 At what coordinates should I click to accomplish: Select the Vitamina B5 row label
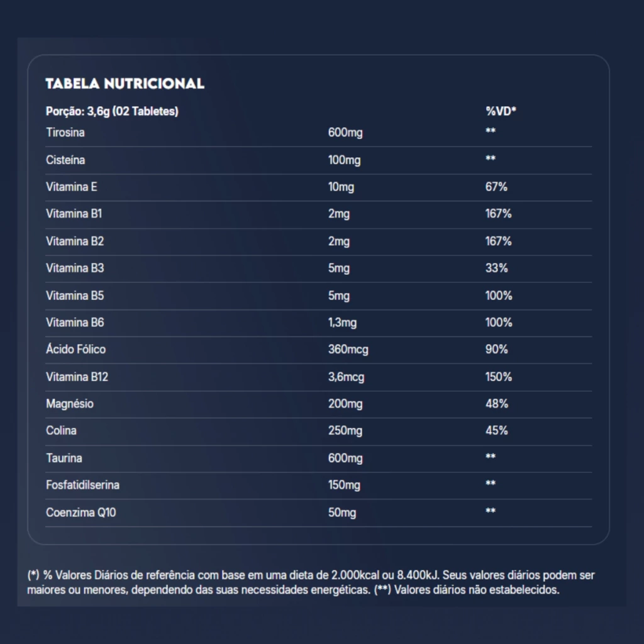75,296
